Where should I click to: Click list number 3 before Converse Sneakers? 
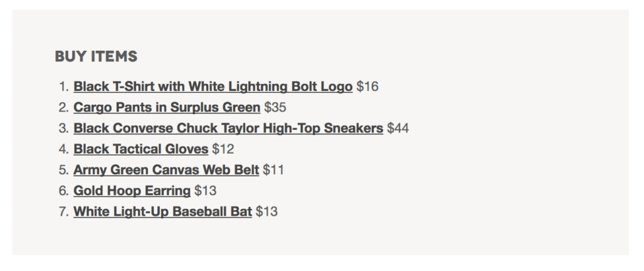pos(64,129)
